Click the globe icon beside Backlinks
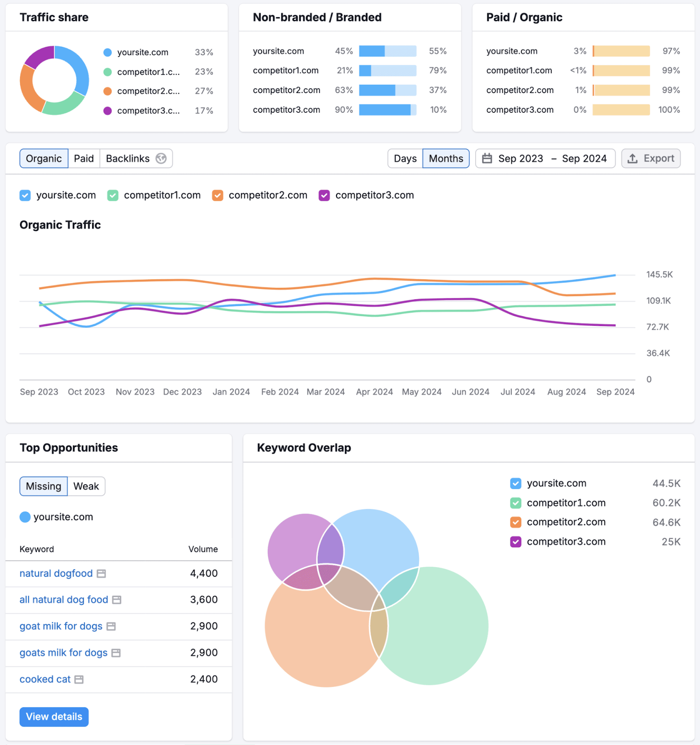The image size is (700, 745). point(161,158)
